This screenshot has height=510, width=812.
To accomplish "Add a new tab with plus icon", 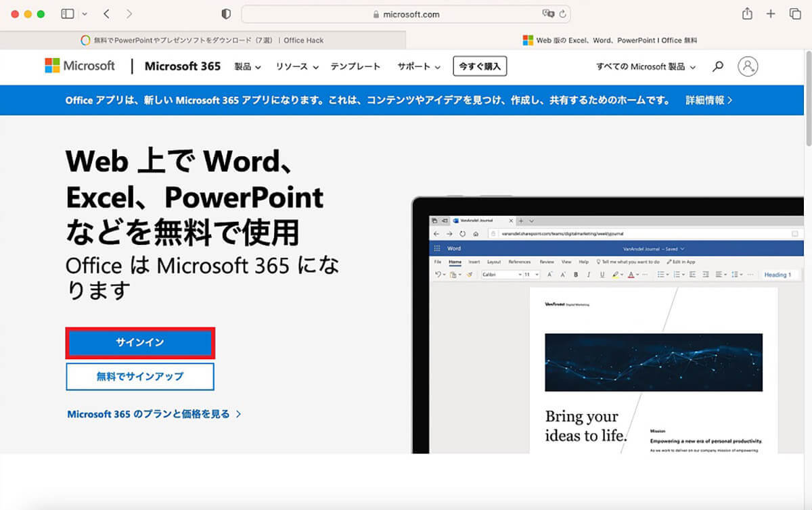I will (771, 14).
